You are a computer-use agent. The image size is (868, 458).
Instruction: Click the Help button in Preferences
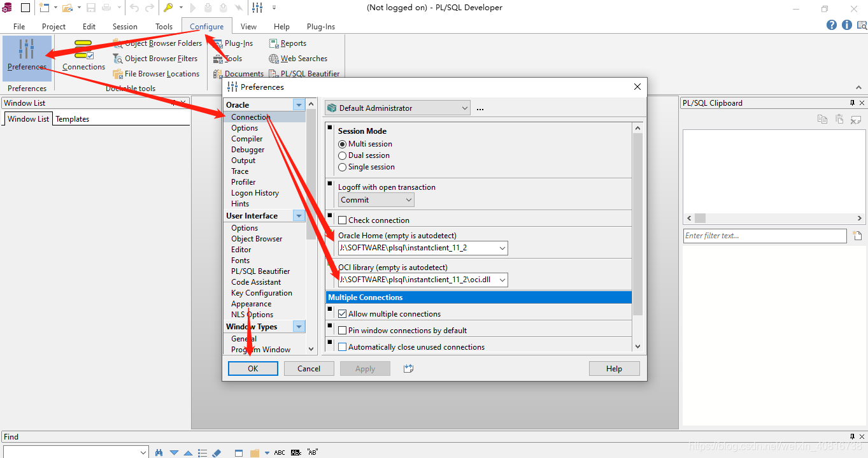click(614, 368)
